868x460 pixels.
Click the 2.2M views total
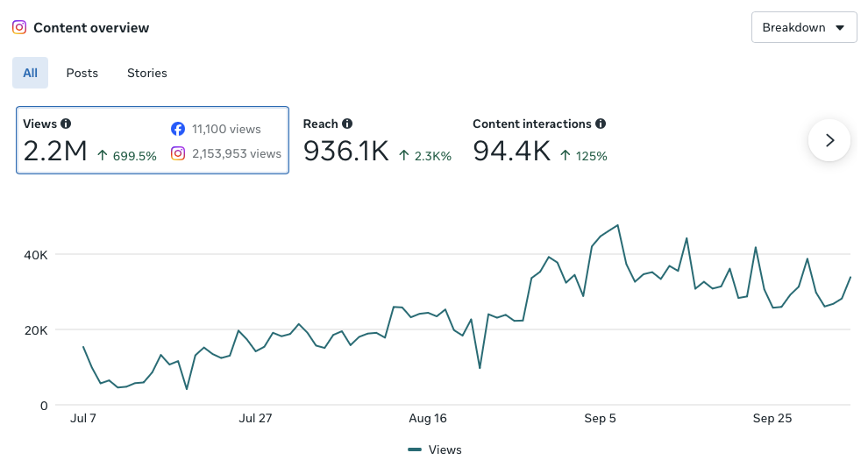(x=55, y=151)
